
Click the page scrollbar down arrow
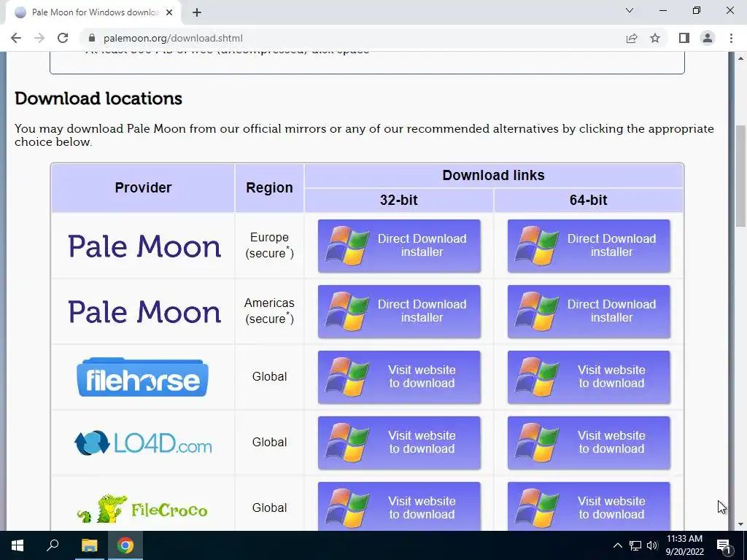(740, 524)
